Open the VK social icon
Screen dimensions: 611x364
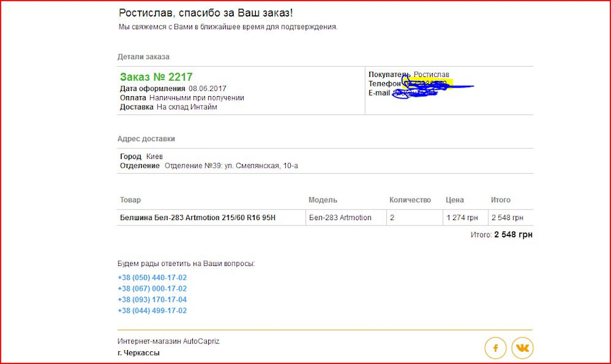tap(522, 347)
